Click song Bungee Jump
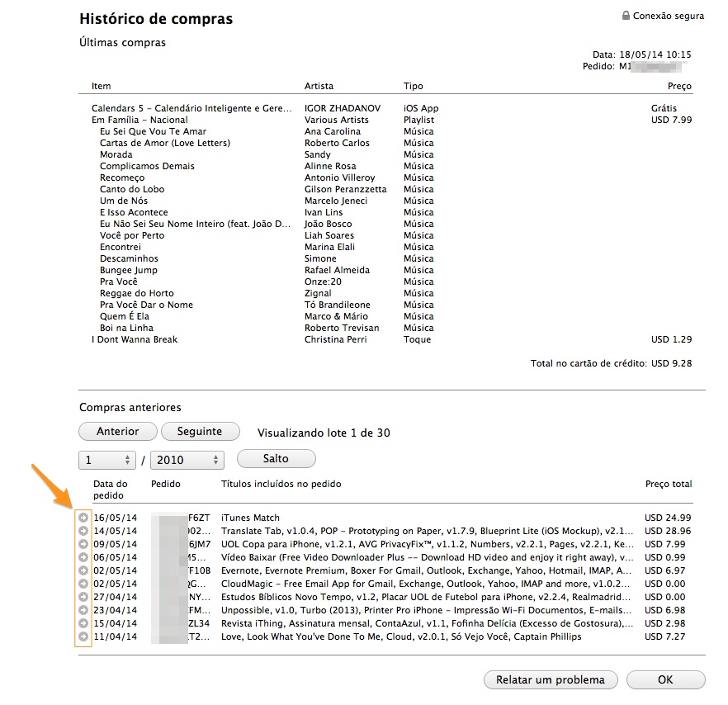This screenshot has width=728, height=705. pos(129,270)
